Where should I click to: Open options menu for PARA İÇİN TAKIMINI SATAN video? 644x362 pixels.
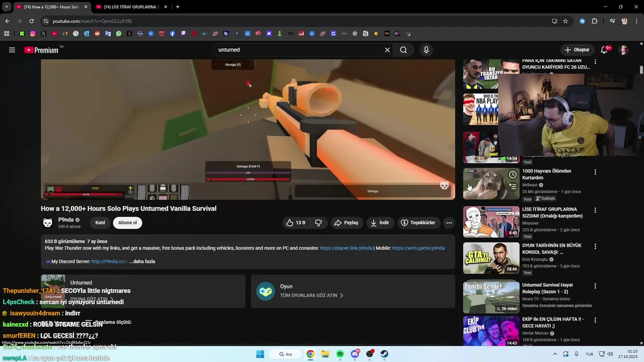(595, 62)
